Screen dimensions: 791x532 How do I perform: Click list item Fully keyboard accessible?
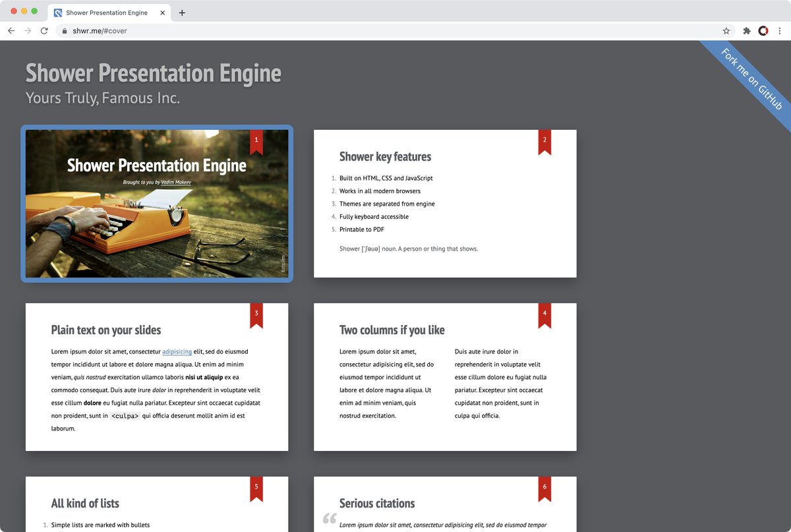tap(374, 217)
